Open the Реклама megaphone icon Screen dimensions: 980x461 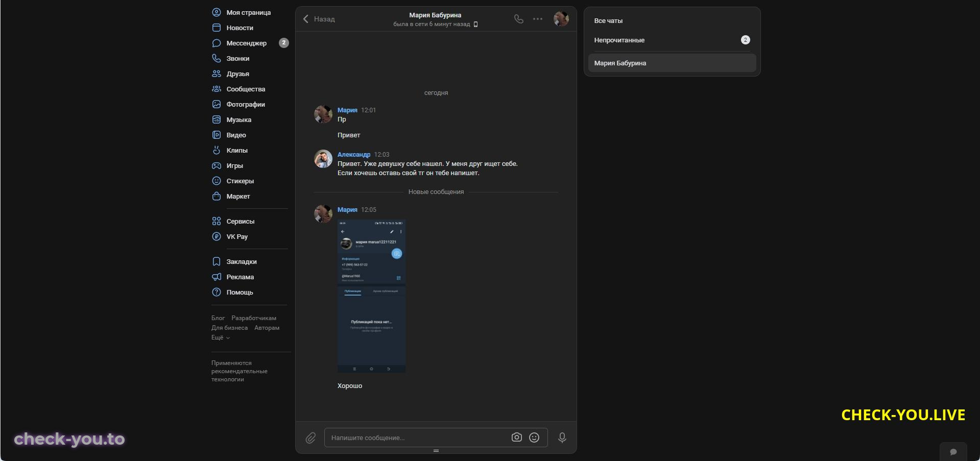pos(217,277)
